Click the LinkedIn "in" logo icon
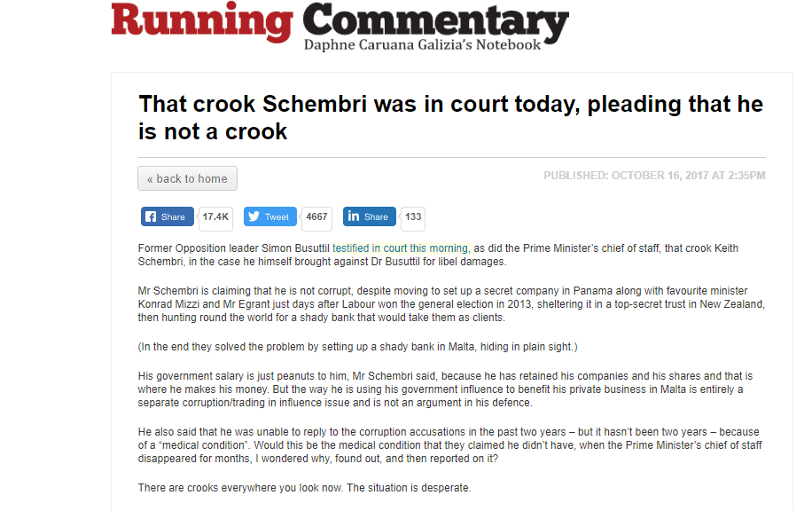812x511 pixels. [354, 217]
